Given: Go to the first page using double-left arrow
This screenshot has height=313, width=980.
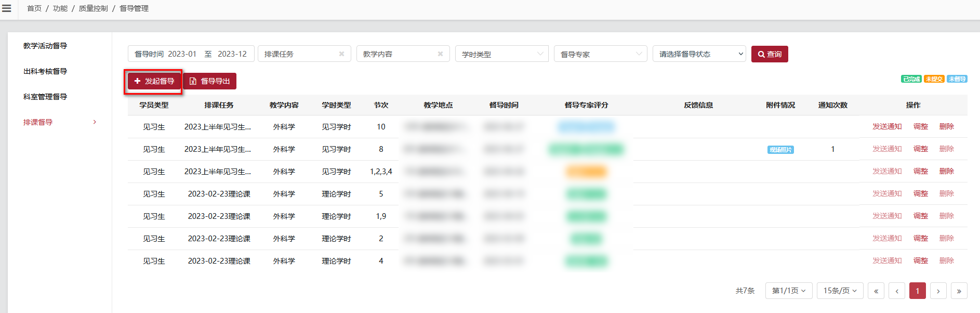Looking at the screenshot, I should pyautogui.click(x=876, y=291).
